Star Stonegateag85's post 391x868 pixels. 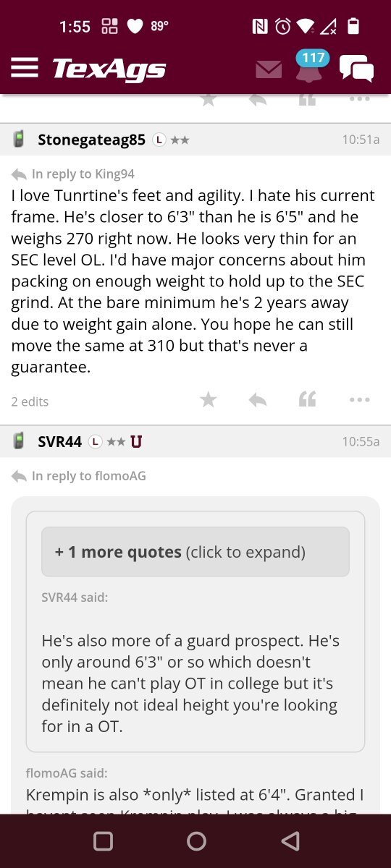[x=209, y=399]
